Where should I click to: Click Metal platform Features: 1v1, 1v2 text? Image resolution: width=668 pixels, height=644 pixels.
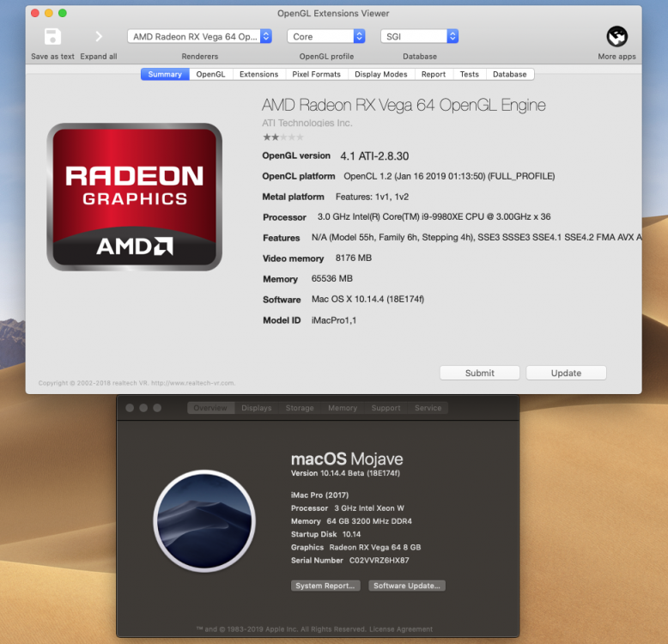(x=372, y=197)
